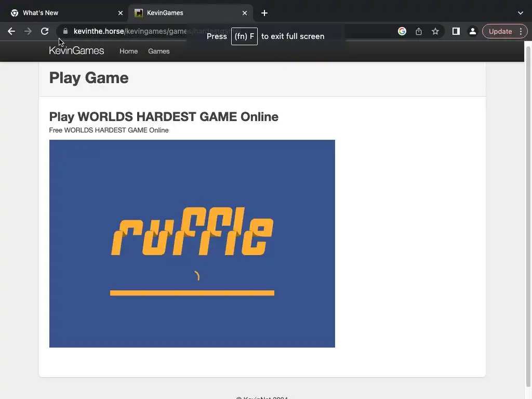
Task: Open Chrome three-dot menu
Action: click(521, 31)
